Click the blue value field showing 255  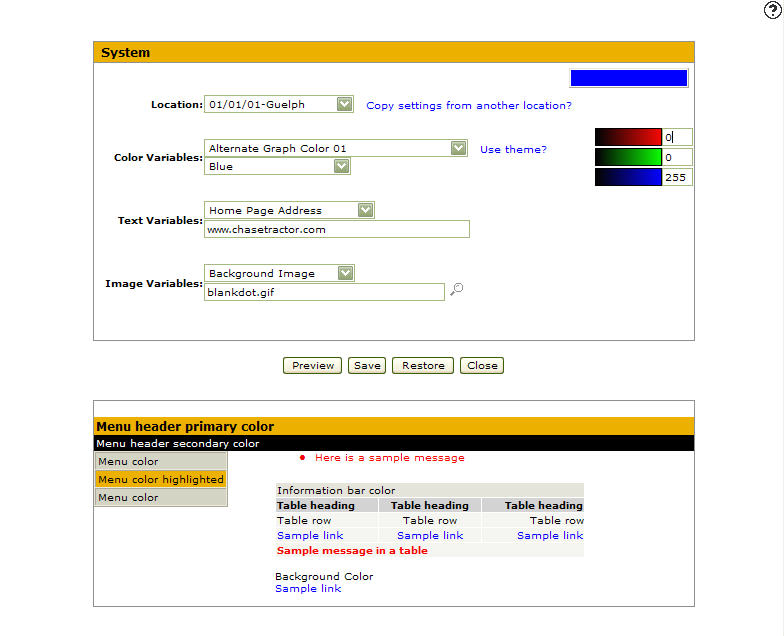tap(677, 177)
